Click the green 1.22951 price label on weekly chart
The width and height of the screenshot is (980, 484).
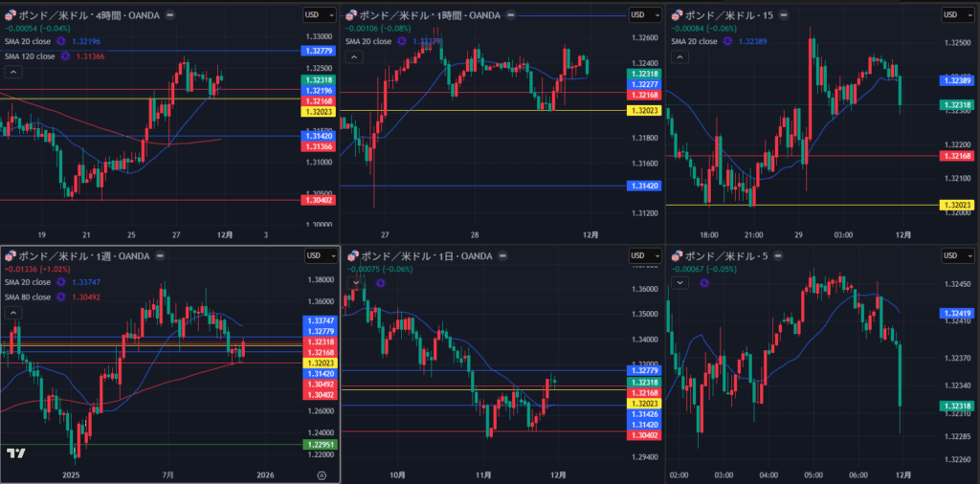coord(318,444)
